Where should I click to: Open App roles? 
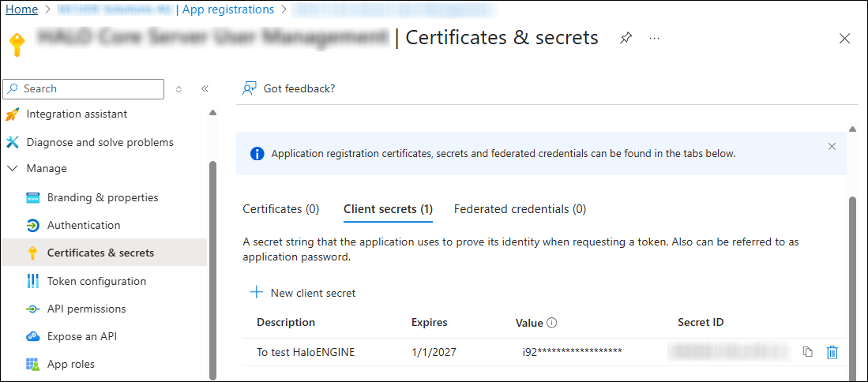[71, 364]
